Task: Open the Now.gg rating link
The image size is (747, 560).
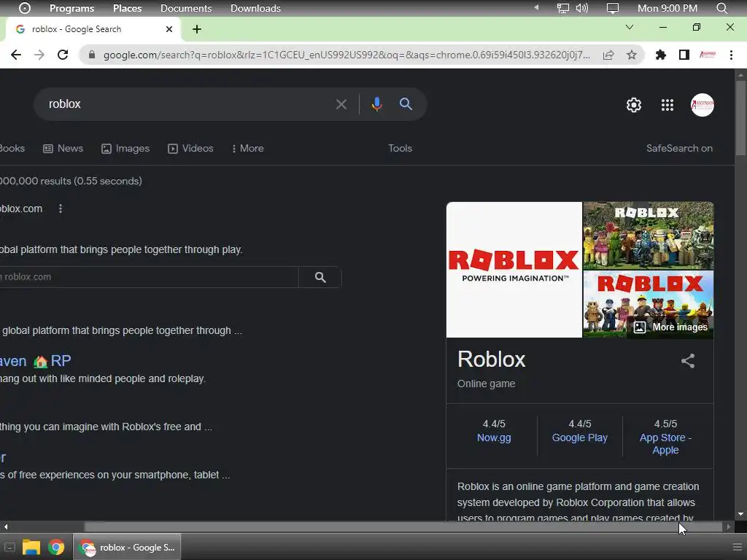Action: 494,437
